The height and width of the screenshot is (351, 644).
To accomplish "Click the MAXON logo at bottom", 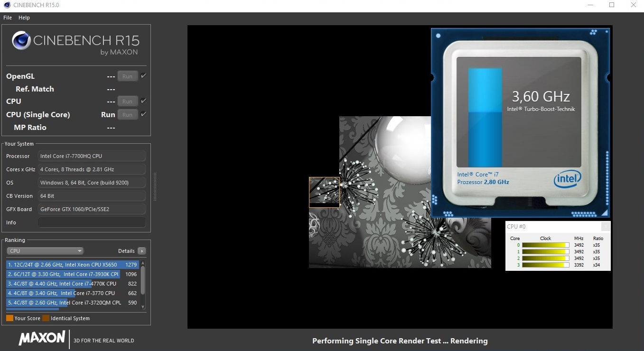I will point(42,338).
